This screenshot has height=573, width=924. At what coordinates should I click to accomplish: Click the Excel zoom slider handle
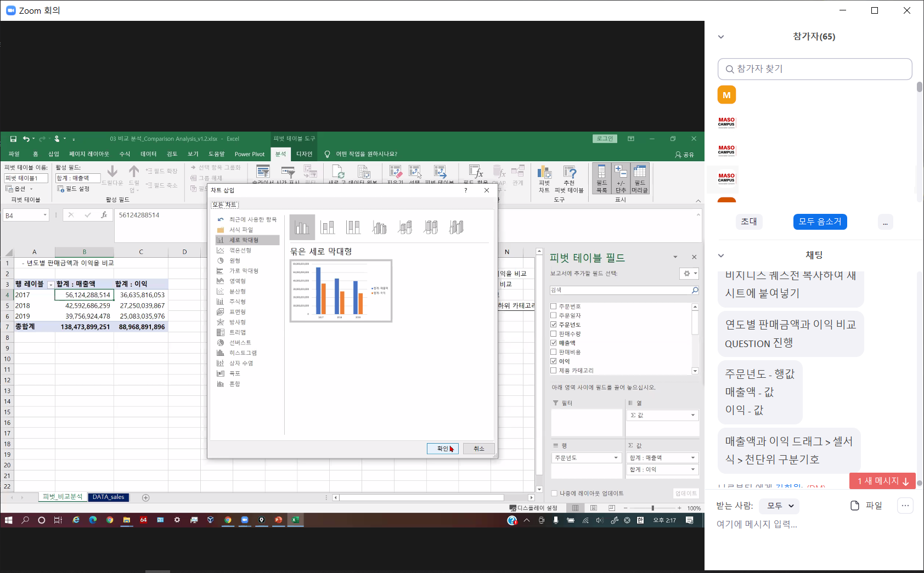click(x=652, y=508)
